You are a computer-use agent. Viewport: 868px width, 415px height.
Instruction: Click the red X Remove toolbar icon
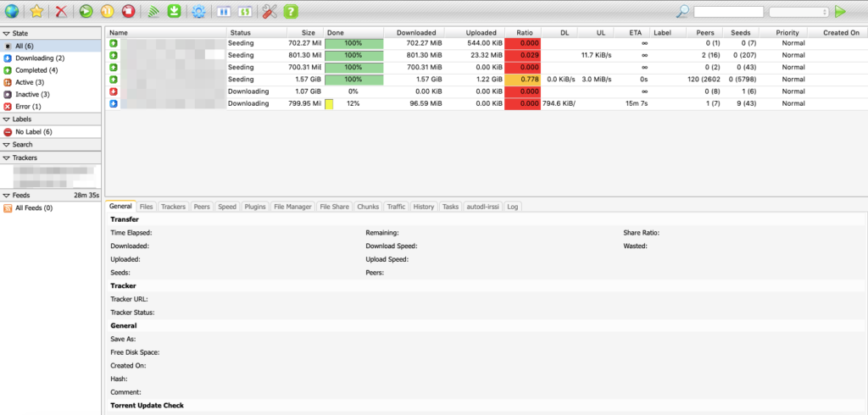click(x=61, y=10)
